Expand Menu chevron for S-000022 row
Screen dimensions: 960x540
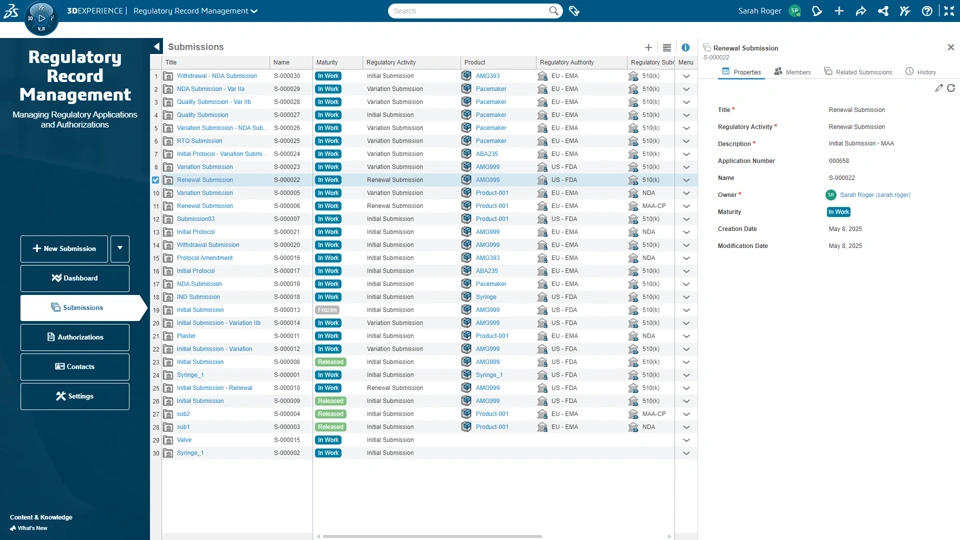coord(686,180)
